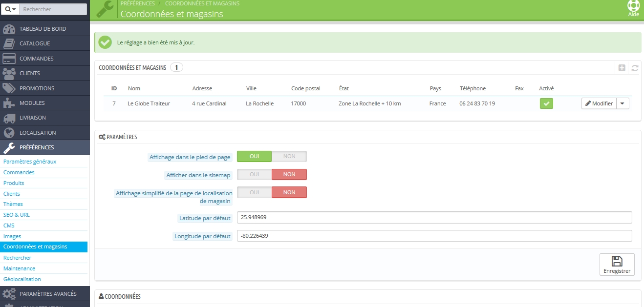
Task: Click the Code postal column header
Action: (306, 88)
